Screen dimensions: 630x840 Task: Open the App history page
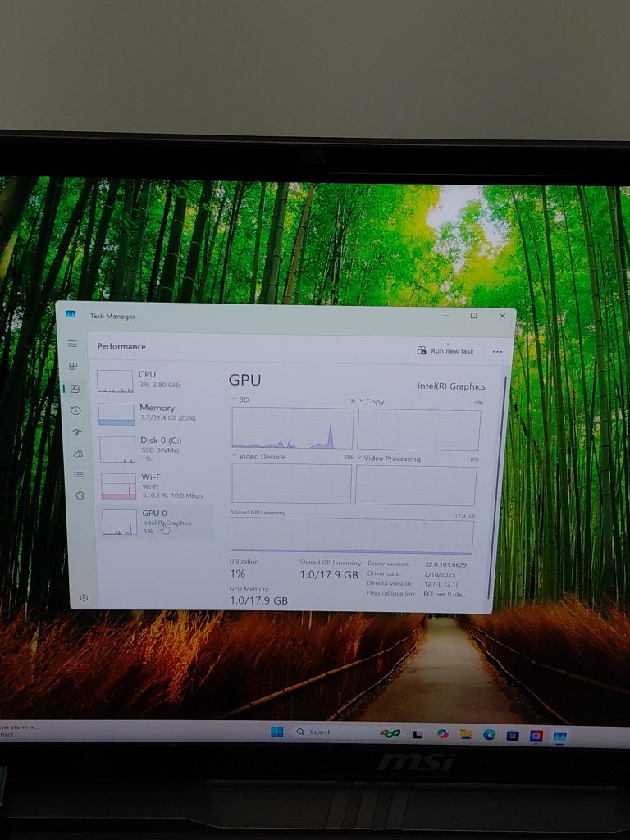point(75,410)
